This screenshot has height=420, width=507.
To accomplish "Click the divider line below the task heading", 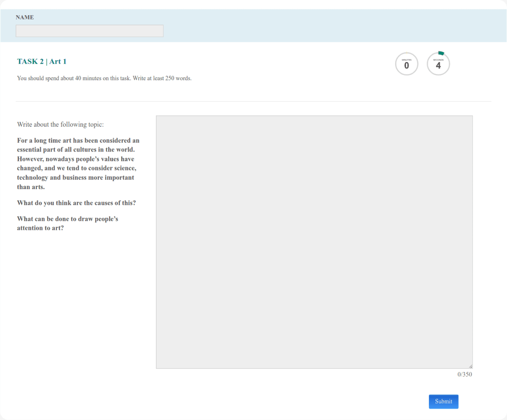I will pos(253,101).
